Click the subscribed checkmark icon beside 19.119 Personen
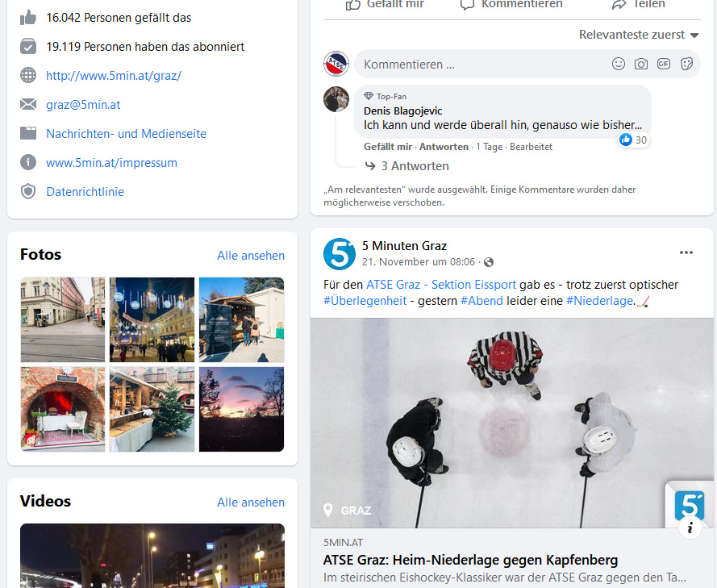717x588 pixels. tap(28, 47)
